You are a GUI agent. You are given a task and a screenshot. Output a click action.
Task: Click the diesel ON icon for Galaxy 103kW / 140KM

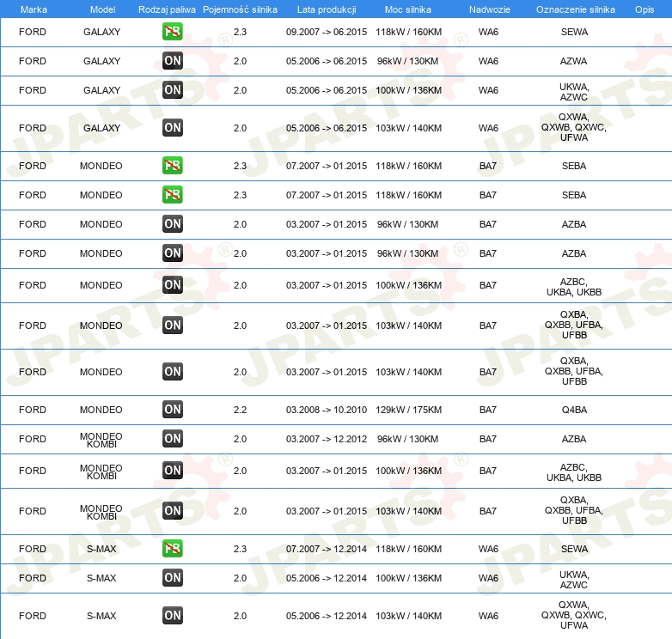[172, 128]
